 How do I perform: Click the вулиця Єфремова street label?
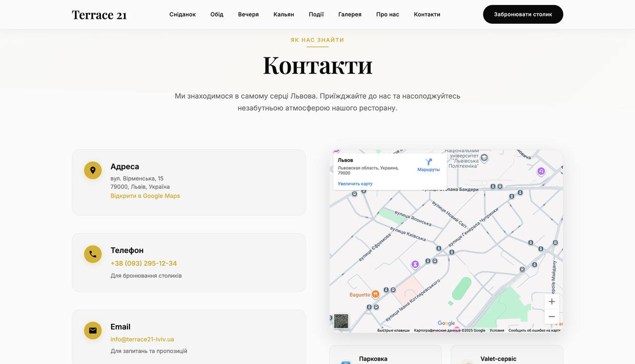374,247
